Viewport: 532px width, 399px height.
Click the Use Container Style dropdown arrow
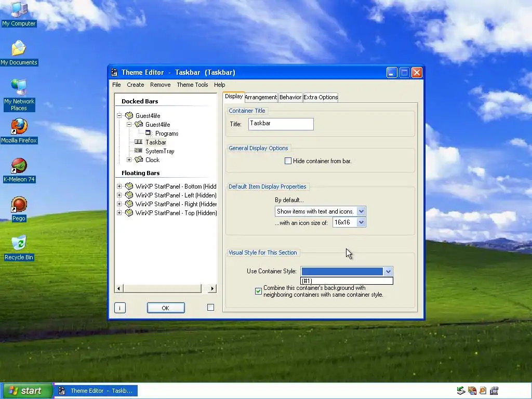pos(388,271)
